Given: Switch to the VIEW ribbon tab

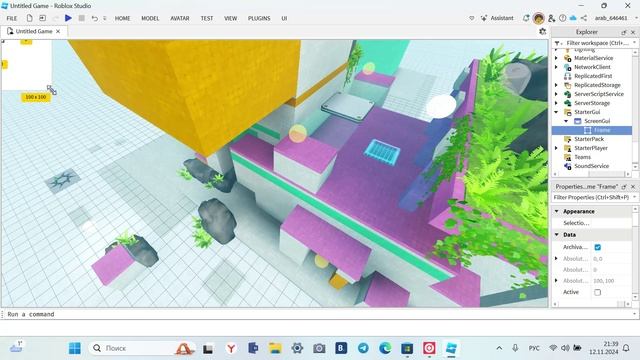Looking at the screenshot, I should coord(231,18).
